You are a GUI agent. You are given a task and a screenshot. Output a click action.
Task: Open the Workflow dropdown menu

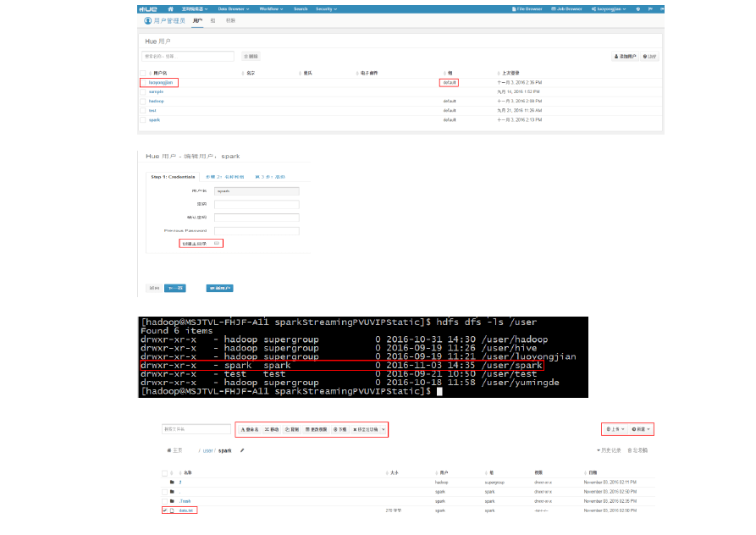click(271, 9)
